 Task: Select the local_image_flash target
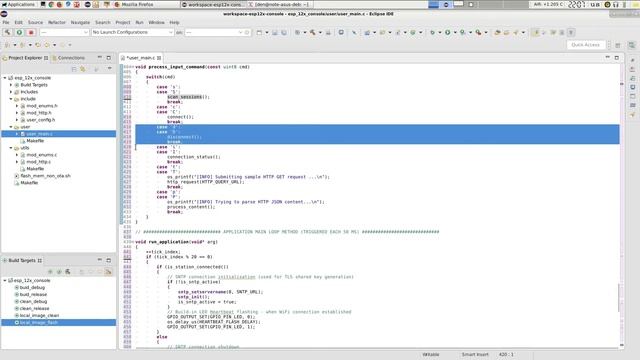[x=38, y=322]
